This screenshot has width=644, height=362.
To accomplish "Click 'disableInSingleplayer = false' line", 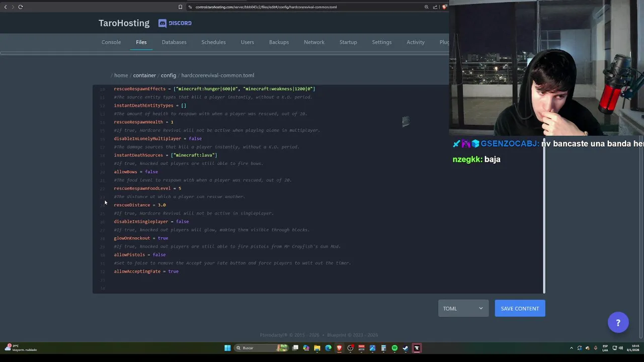I will tap(151, 222).
